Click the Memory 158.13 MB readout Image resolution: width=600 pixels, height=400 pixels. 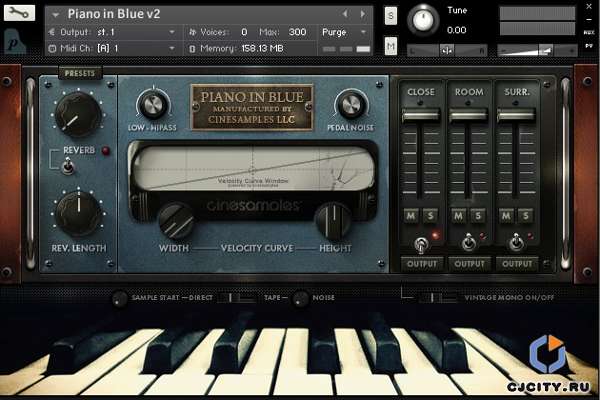click(x=262, y=49)
